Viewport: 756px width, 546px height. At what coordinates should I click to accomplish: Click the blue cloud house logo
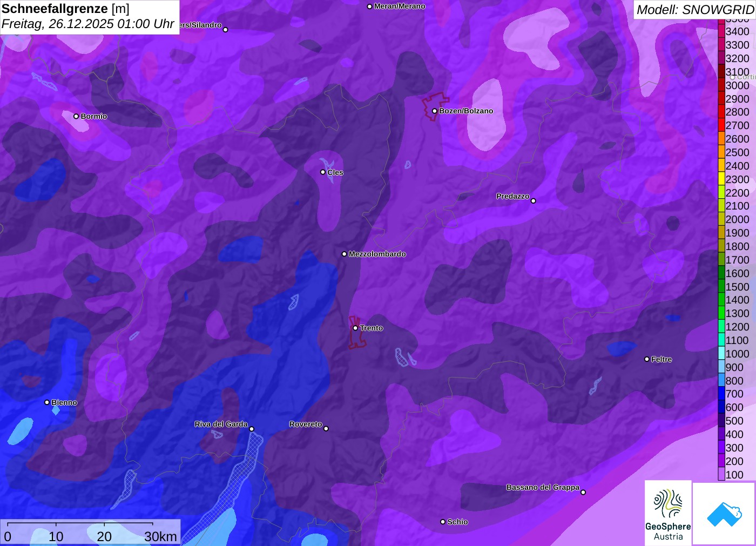[724, 514]
